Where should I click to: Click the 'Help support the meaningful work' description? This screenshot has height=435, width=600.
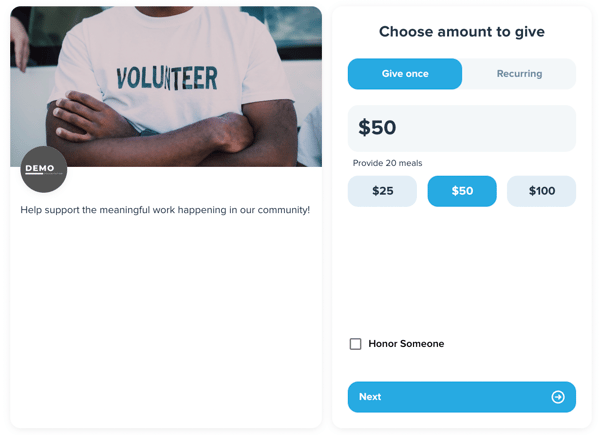[x=165, y=210]
